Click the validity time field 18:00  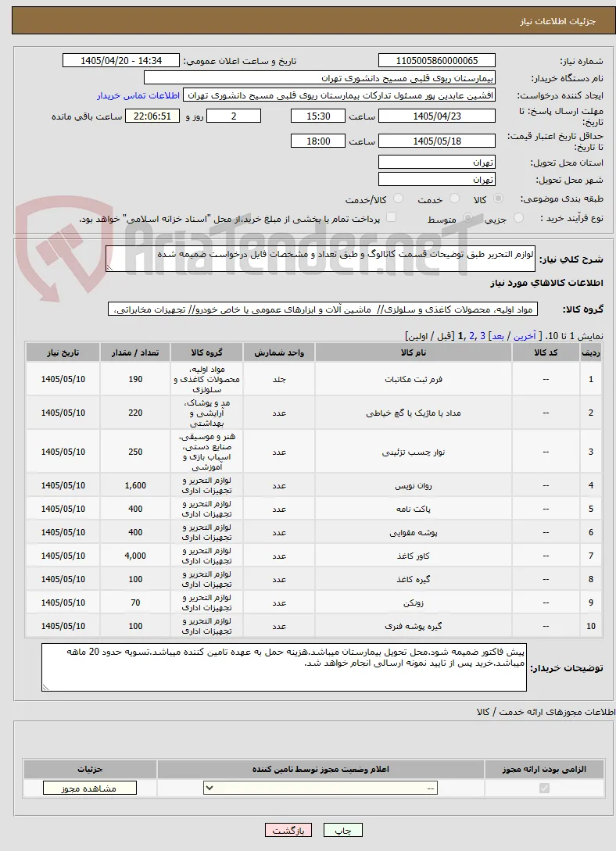pos(318,141)
